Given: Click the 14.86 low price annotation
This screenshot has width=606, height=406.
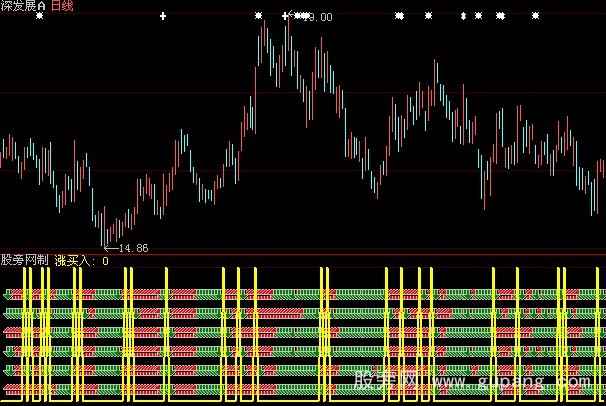Looking at the screenshot, I should point(133,247).
